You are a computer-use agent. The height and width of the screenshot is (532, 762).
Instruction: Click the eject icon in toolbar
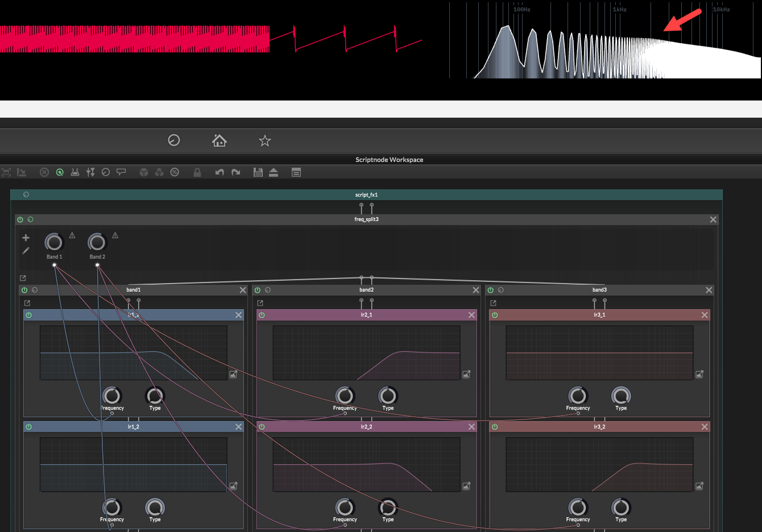point(274,172)
